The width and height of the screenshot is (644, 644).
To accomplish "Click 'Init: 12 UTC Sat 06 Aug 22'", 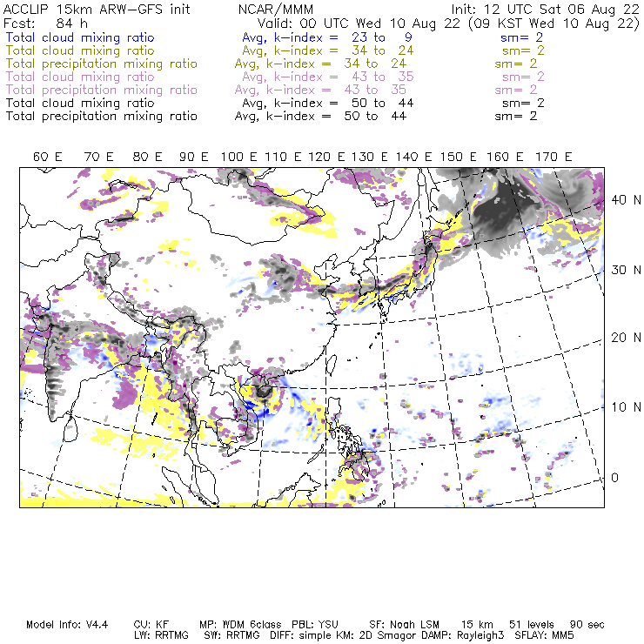I will [546, 9].
